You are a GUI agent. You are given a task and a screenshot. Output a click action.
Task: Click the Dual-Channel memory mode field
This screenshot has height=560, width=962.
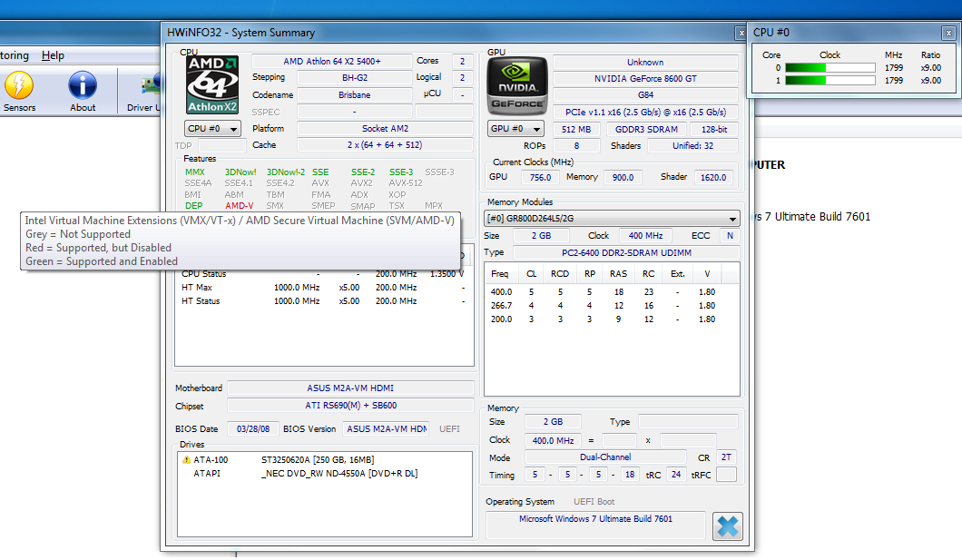click(605, 457)
